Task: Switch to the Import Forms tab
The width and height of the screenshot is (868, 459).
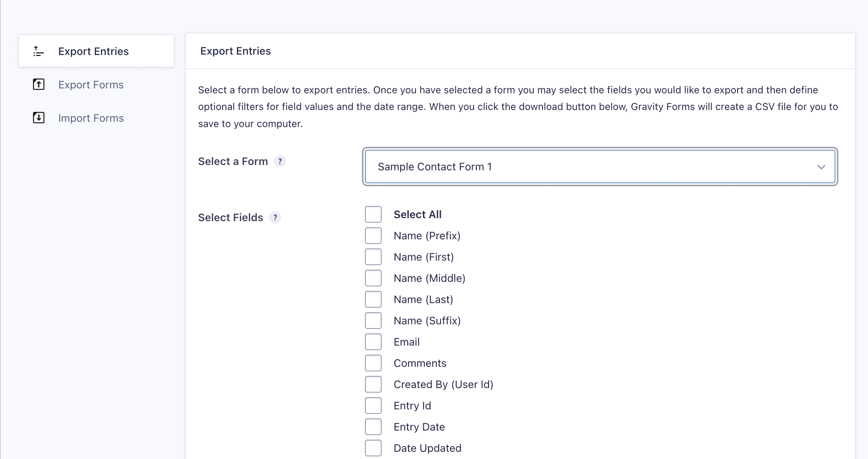Action: click(x=91, y=118)
